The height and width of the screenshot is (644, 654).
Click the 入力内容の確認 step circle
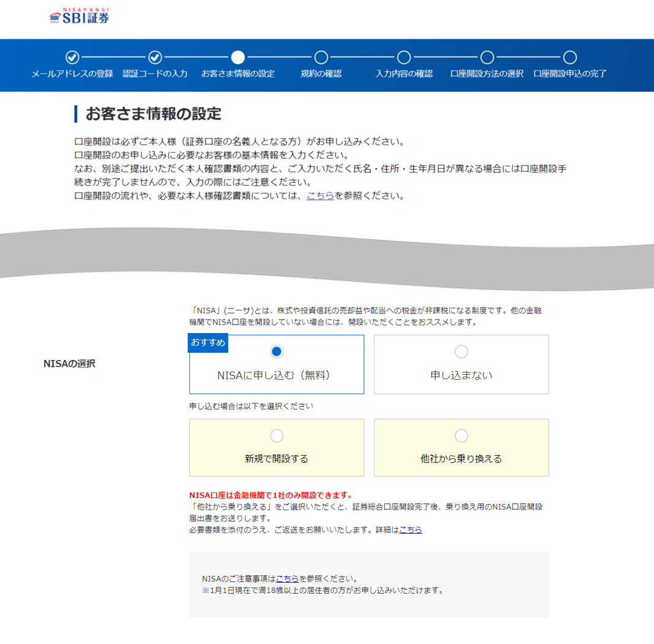point(403,57)
